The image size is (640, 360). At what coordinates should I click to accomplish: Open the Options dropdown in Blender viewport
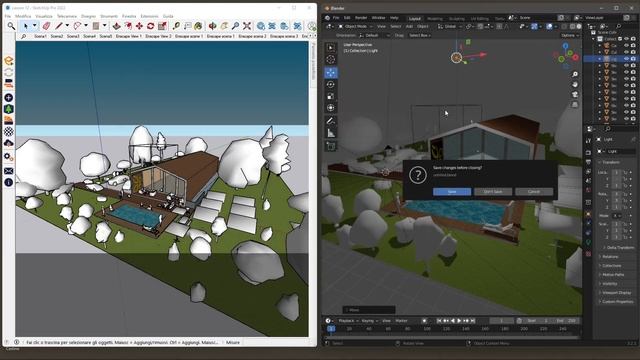(570, 36)
